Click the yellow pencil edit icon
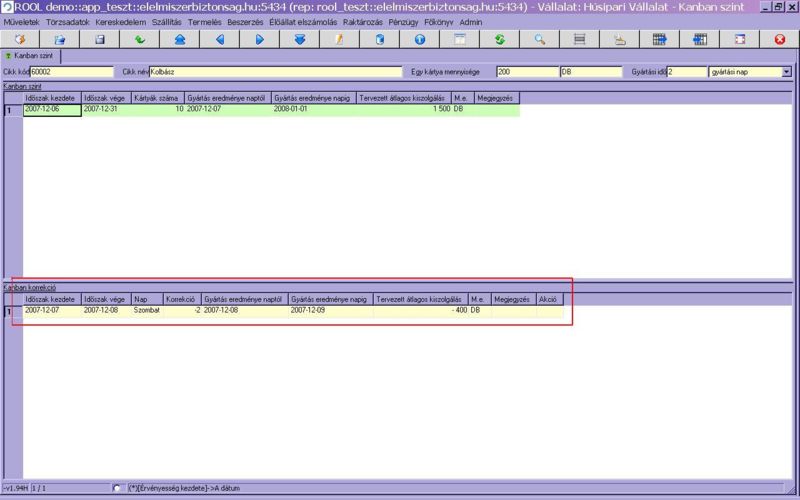This screenshot has height=500, width=800. tap(340, 39)
